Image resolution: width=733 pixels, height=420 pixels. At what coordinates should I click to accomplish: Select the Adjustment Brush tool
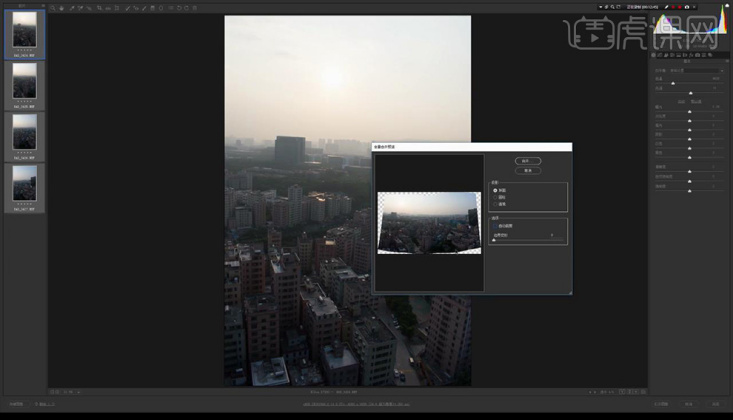tap(144, 8)
